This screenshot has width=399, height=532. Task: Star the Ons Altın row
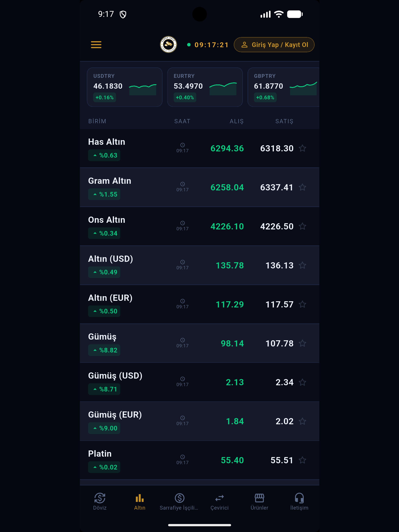point(302,226)
